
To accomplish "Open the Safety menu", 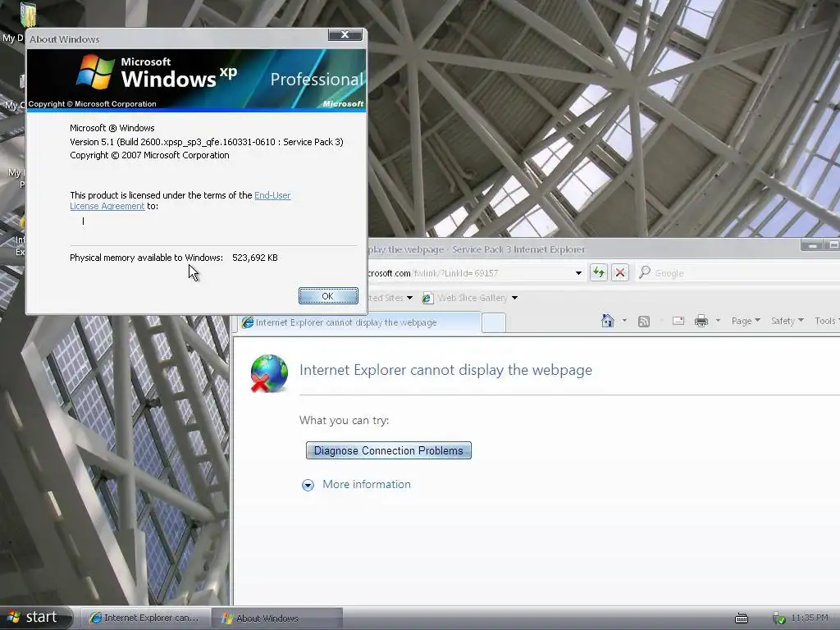I will pyautogui.click(x=787, y=321).
